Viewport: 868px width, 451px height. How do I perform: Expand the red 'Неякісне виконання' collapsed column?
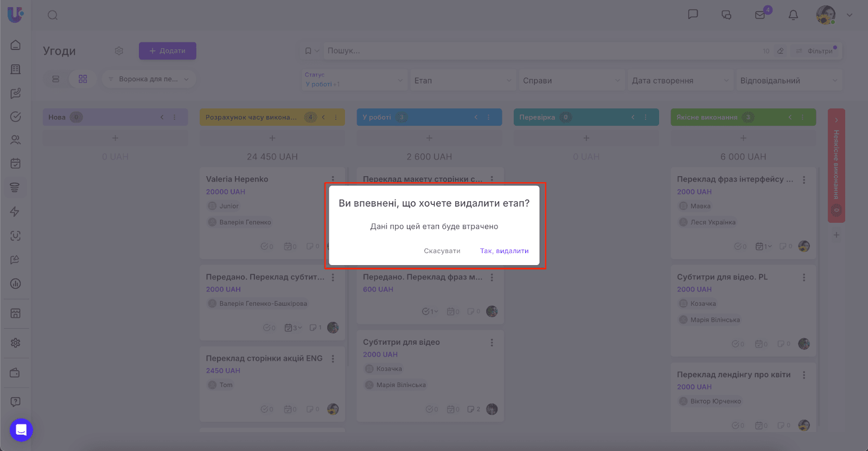pyautogui.click(x=836, y=119)
